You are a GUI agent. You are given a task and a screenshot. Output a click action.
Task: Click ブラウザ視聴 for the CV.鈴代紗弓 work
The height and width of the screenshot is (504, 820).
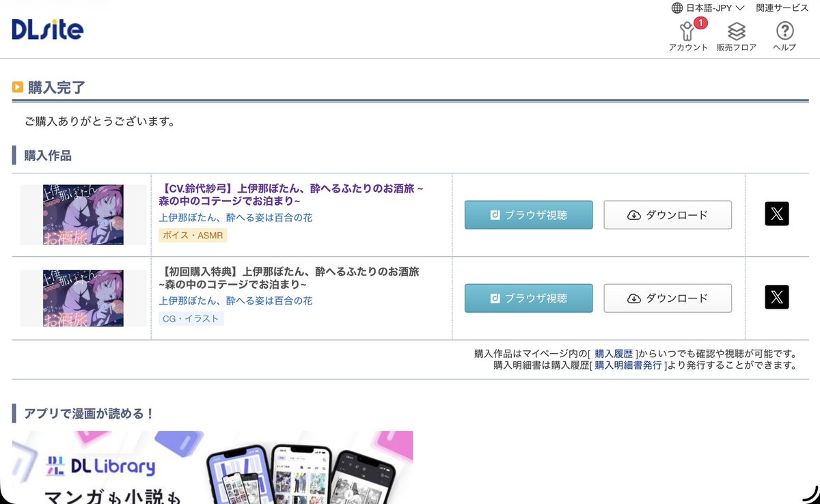coord(529,215)
